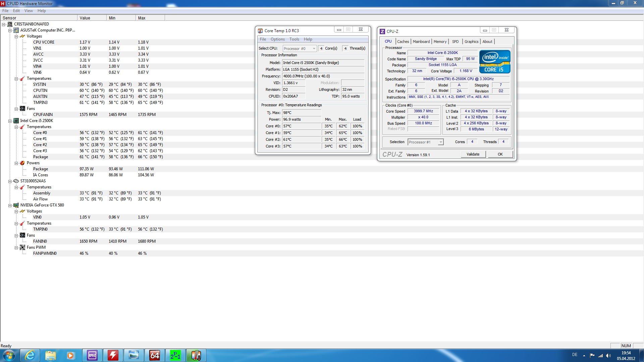Click the CPU-Z taskbar icon
644x362 pixels.
(x=92, y=355)
